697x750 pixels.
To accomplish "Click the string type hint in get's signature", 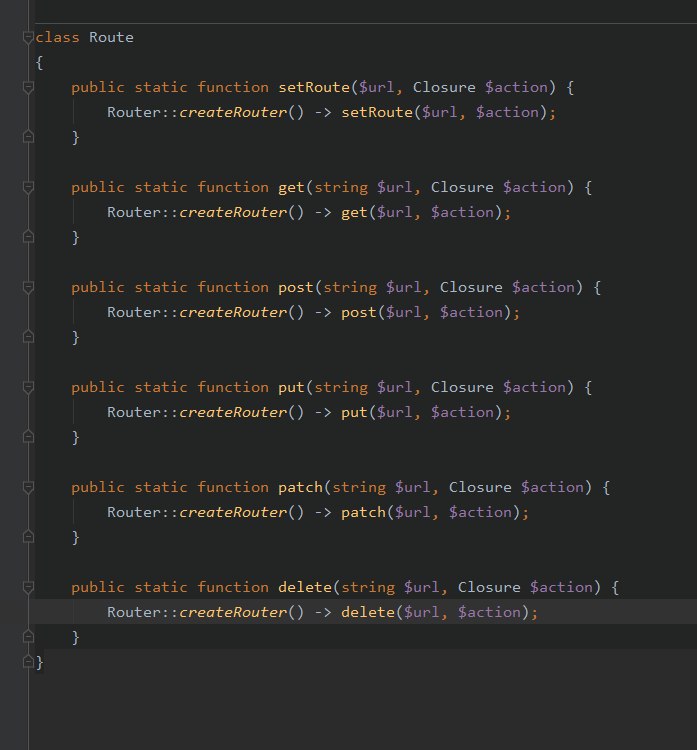I will pyautogui.click(x=341, y=188).
